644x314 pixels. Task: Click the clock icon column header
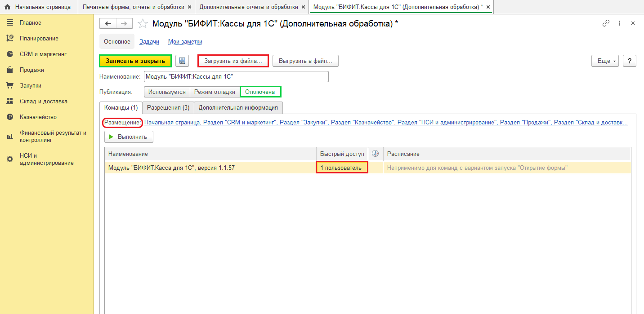tap(376, 154)
